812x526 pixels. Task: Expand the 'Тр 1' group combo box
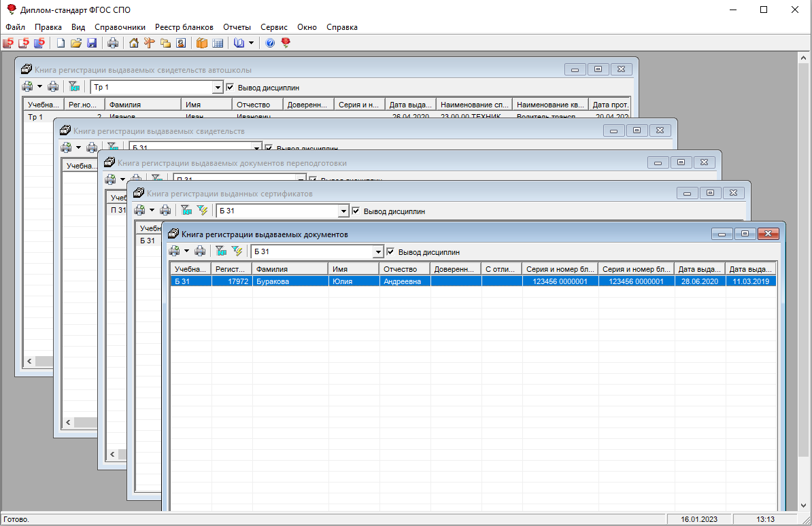coord(218,88)
